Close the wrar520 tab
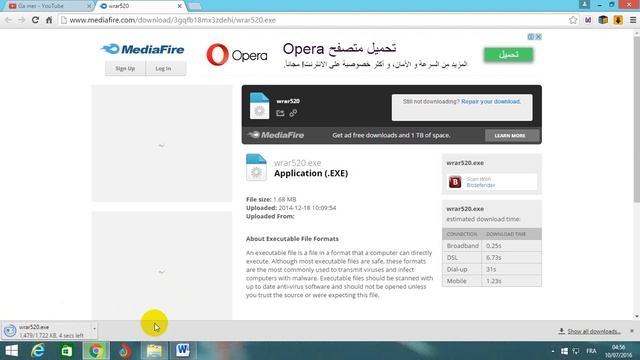This screenshot has height=360, width=640. point(180,6)
